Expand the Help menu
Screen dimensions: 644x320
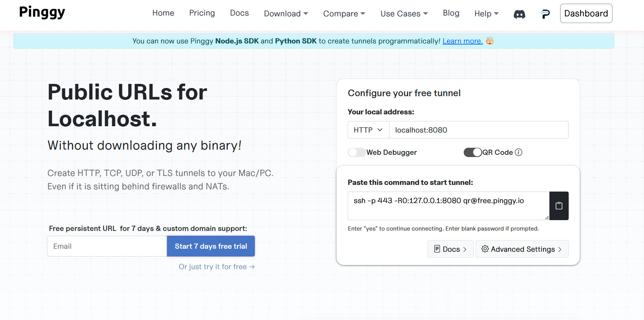pyautogui.click(x=486, y=14)
